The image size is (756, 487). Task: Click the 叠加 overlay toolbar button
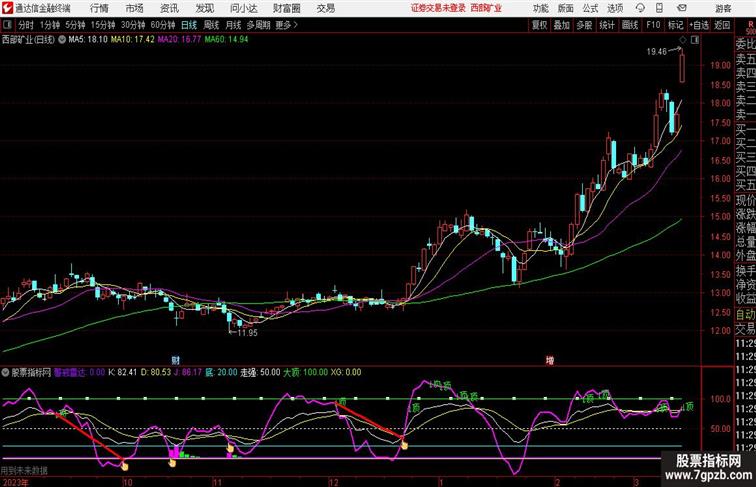[562, 25]
